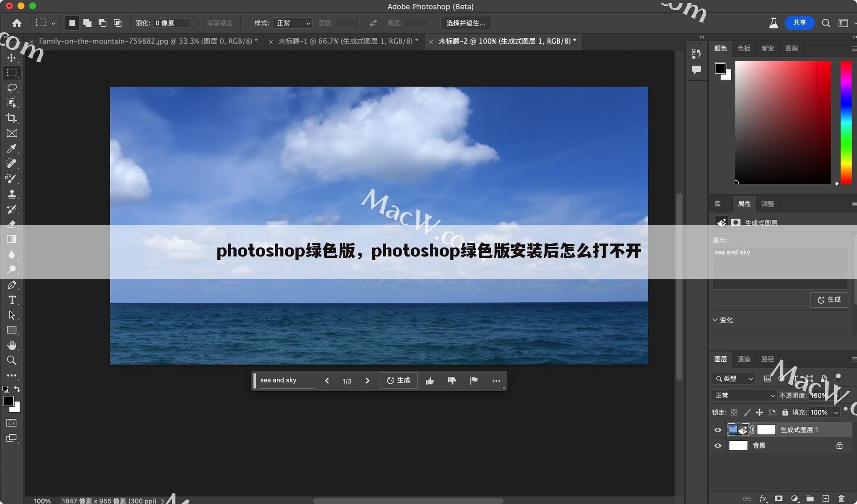Open the Color panel menu
857x504 pixels.
click(x=854, y=49)
